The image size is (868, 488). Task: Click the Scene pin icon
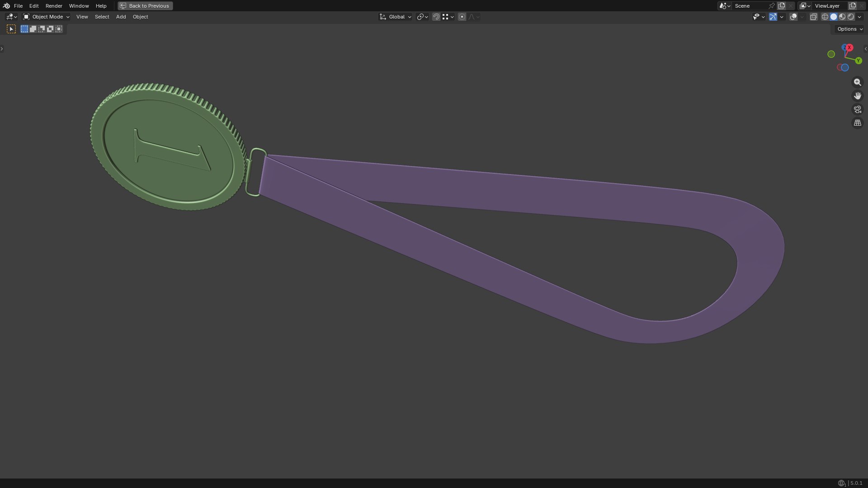[x=772, y=6]
